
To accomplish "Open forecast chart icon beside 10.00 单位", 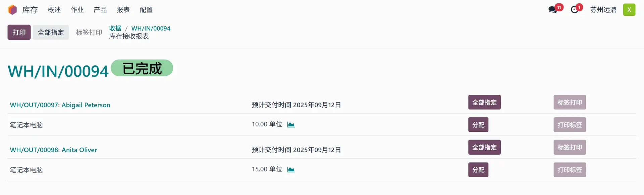I will coord(291,125).
